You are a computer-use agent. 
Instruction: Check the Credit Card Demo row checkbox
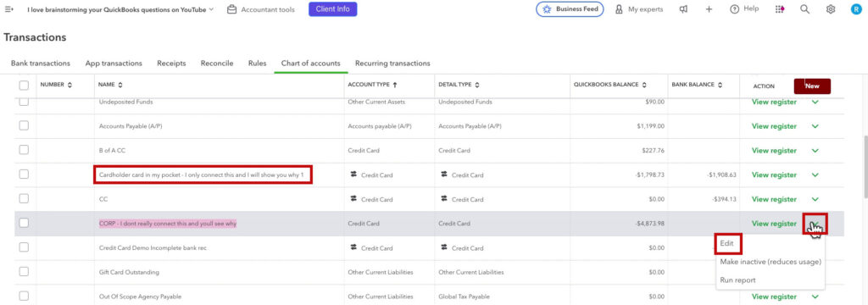coord(24,247)
